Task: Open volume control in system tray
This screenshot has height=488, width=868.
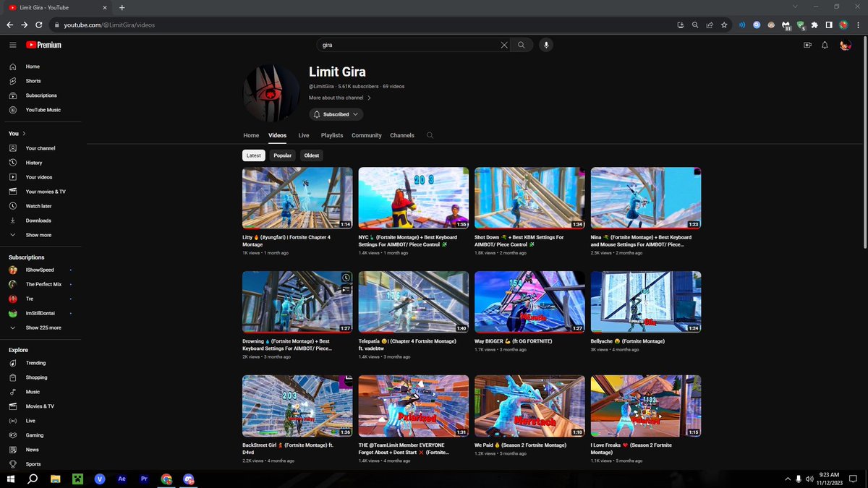Action: point(811,479)
